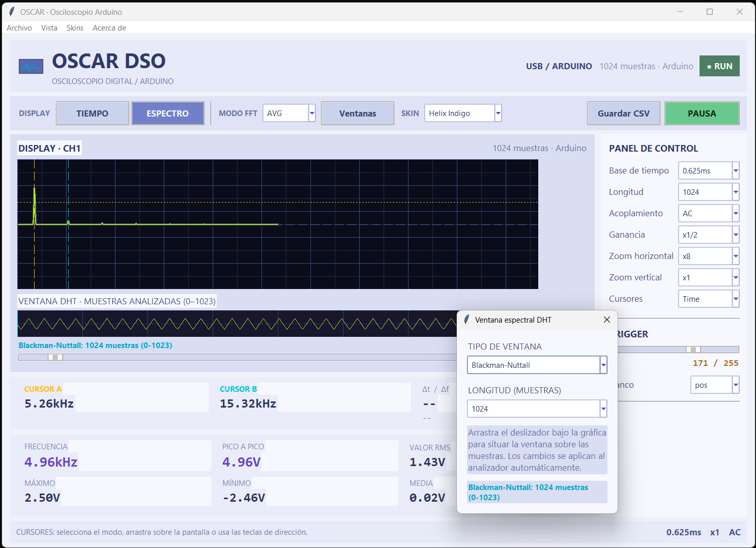Screen dimensions: 756x548
Task: Expand the Zoom horizontal x8 dropdown
Action: [709, 256]
